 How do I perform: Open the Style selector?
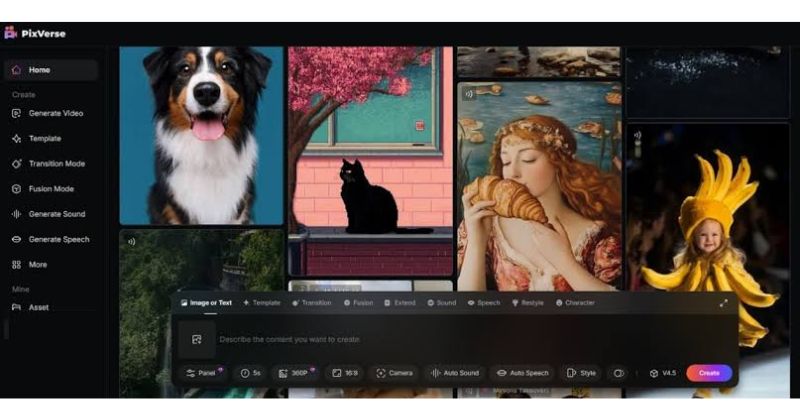coord(581,373)
